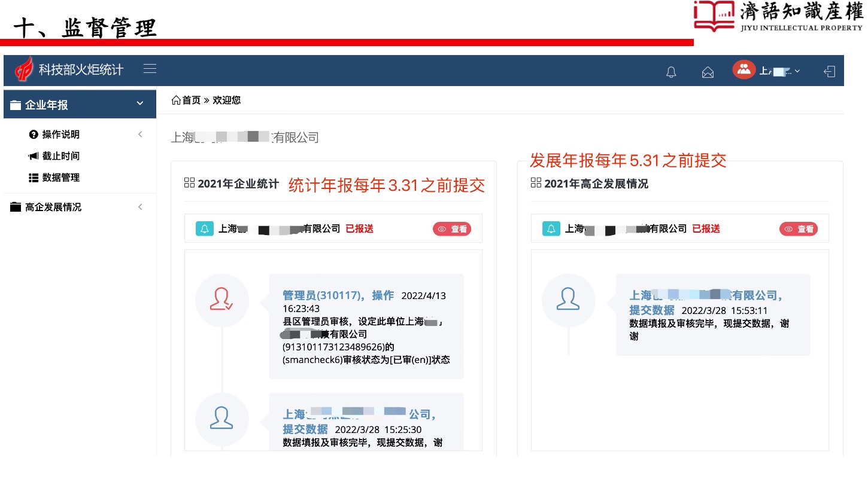Collapse the 企业年报 sidebar section
This screenshot has width=868, height=488.
140,104
